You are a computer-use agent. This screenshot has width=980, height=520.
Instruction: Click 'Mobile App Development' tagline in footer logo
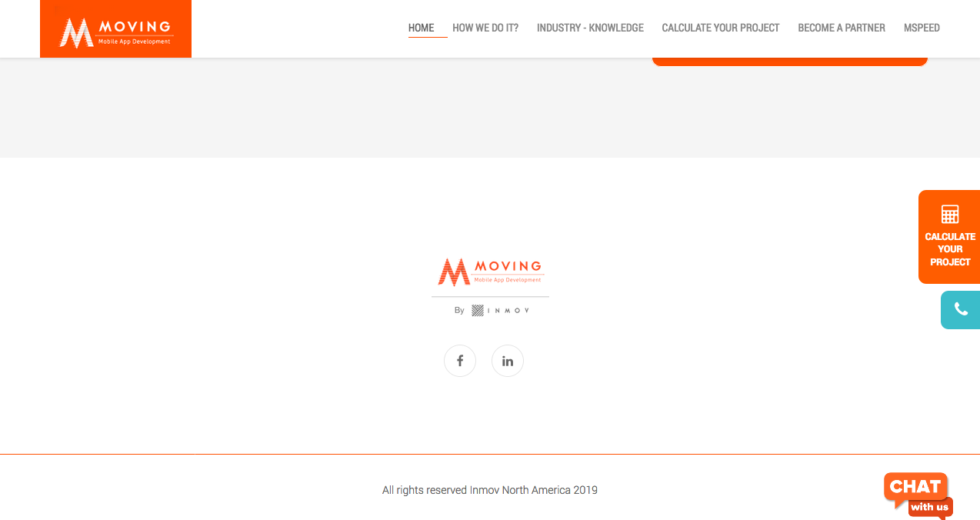[508, 280]
